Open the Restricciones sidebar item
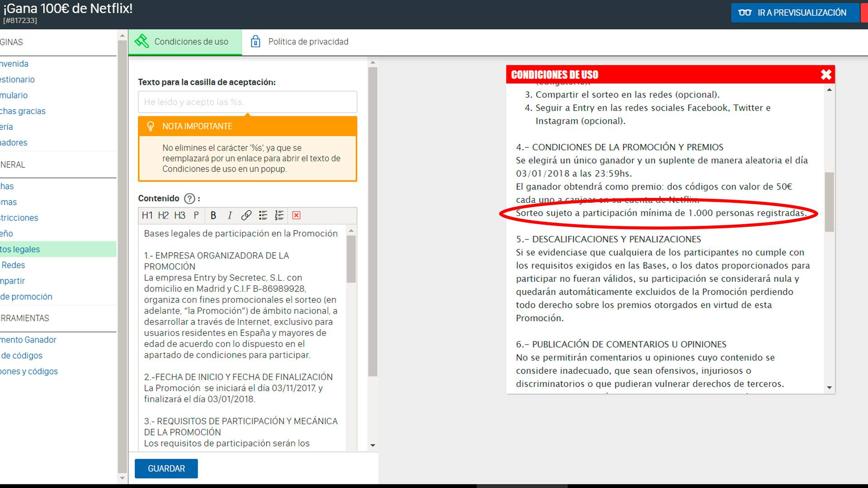This screenshot has height=488, width=868. point(19,218)
